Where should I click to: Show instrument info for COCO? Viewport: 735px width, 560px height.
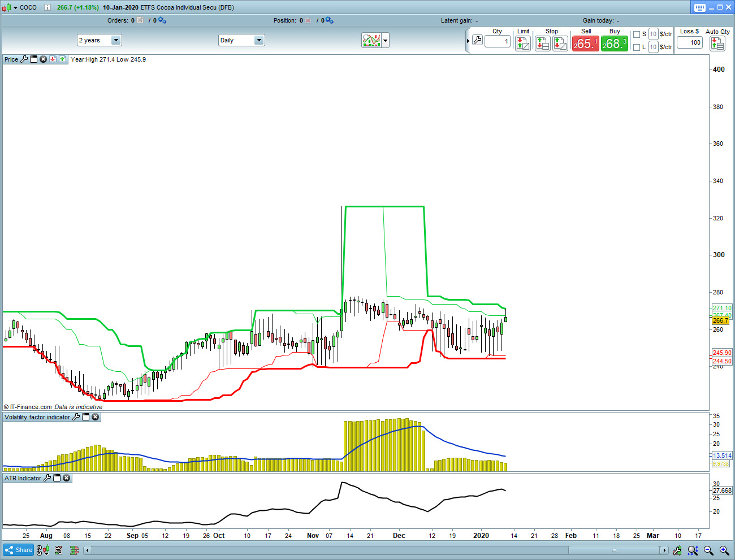[47, 7]
